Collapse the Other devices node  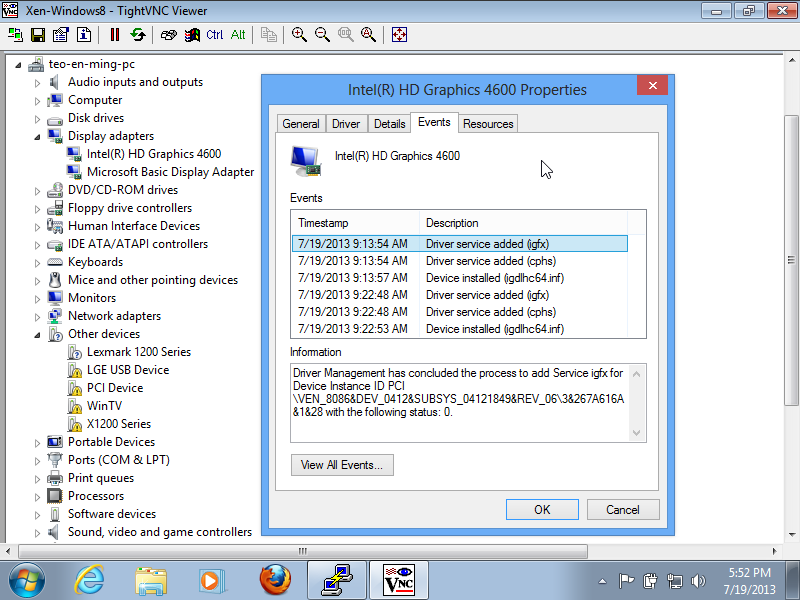38,334
